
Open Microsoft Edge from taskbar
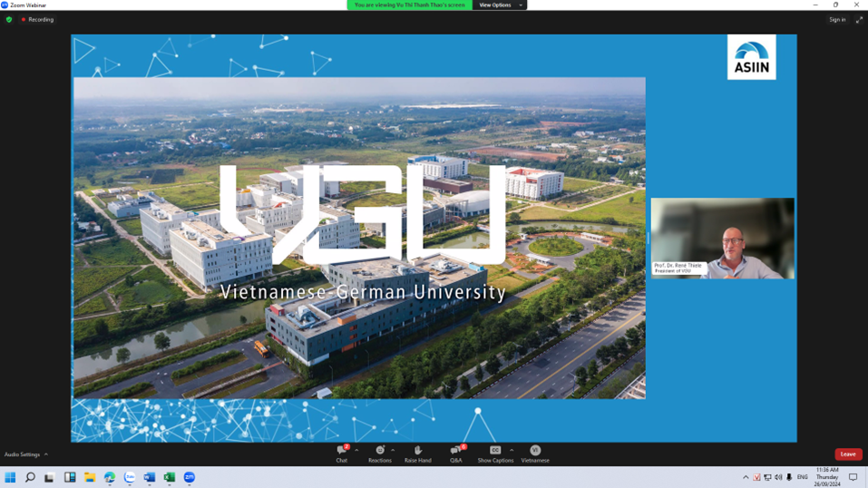pyautogui.click(x=110, y=477)
